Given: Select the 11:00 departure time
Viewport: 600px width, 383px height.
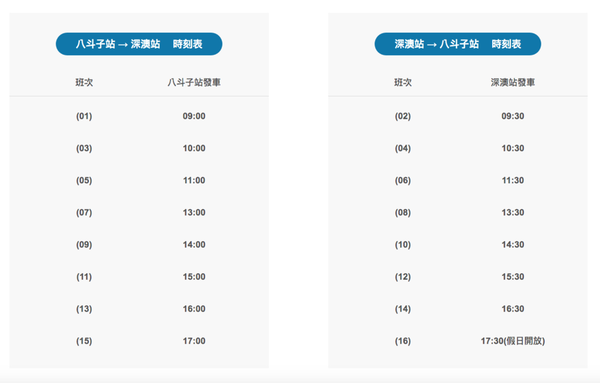Looking at the screenshot, I should [194, 180].
